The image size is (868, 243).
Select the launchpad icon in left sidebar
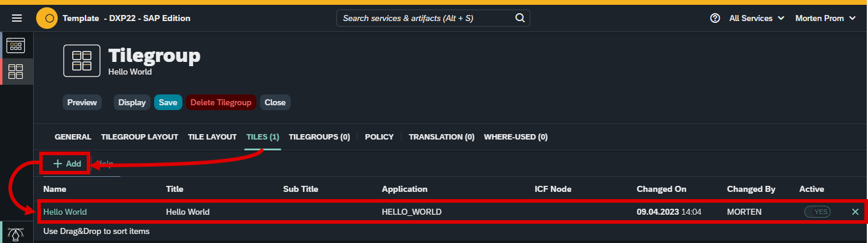click(16, 45)
